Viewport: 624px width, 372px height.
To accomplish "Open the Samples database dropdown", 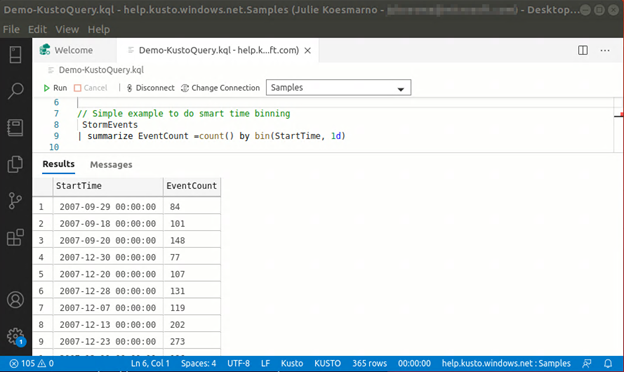I will point(338,88).
